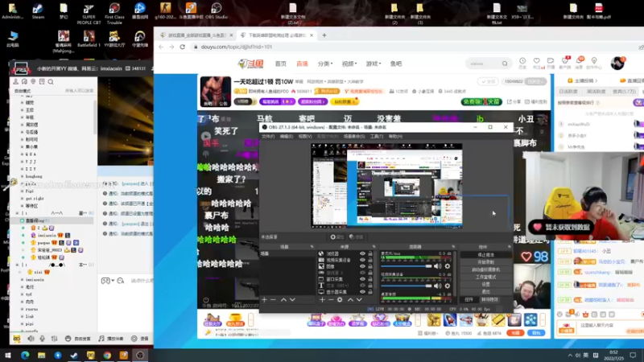This screenshot has width=644, height=362.
Task: Switch to first browser tab 游戏直播
Action: pos(196,35)
